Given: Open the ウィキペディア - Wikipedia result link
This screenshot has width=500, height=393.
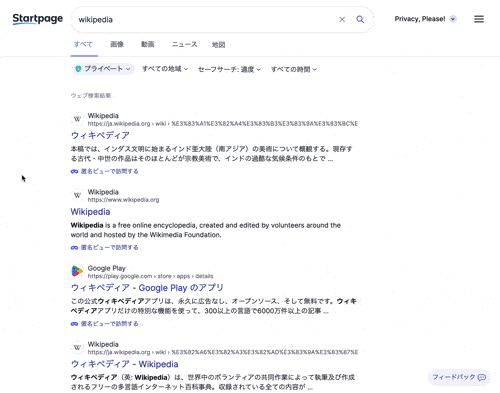Looking at the screenshot, I should tap(124, 364).
